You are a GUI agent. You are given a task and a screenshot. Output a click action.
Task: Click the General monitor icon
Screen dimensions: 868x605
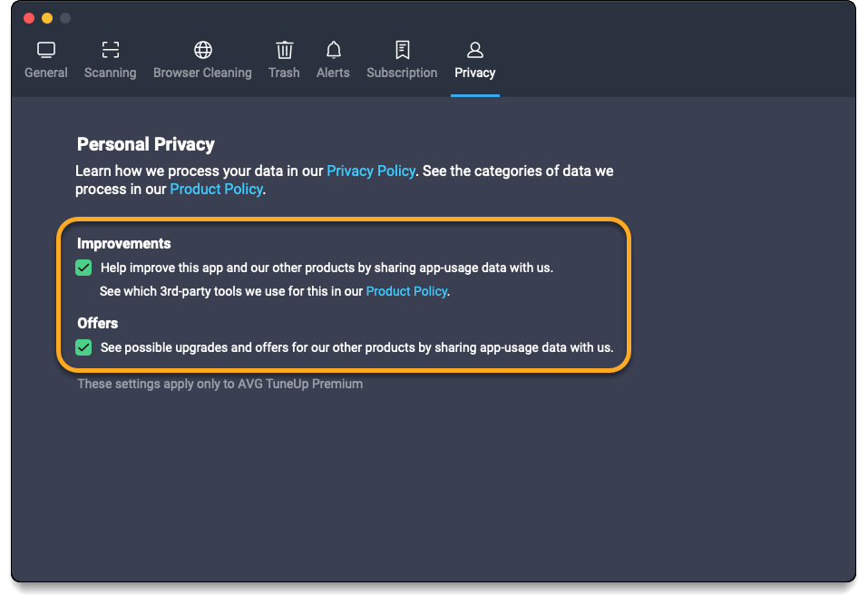pos(46,49)
